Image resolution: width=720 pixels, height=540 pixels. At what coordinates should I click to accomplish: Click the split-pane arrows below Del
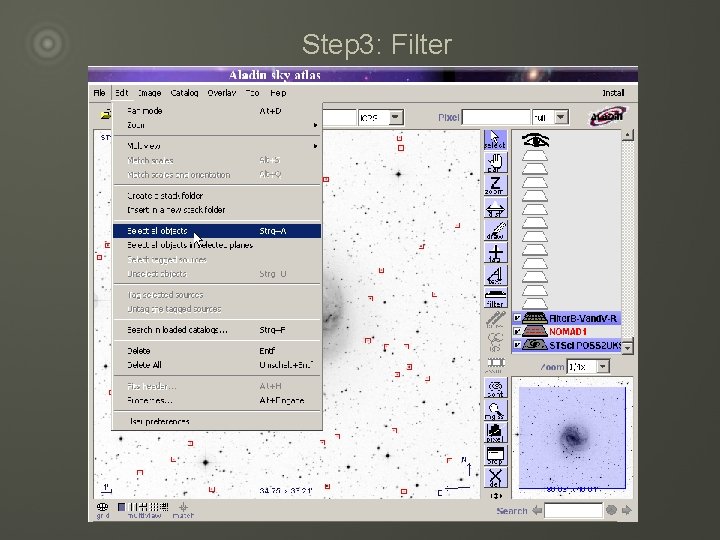[496, 495]
